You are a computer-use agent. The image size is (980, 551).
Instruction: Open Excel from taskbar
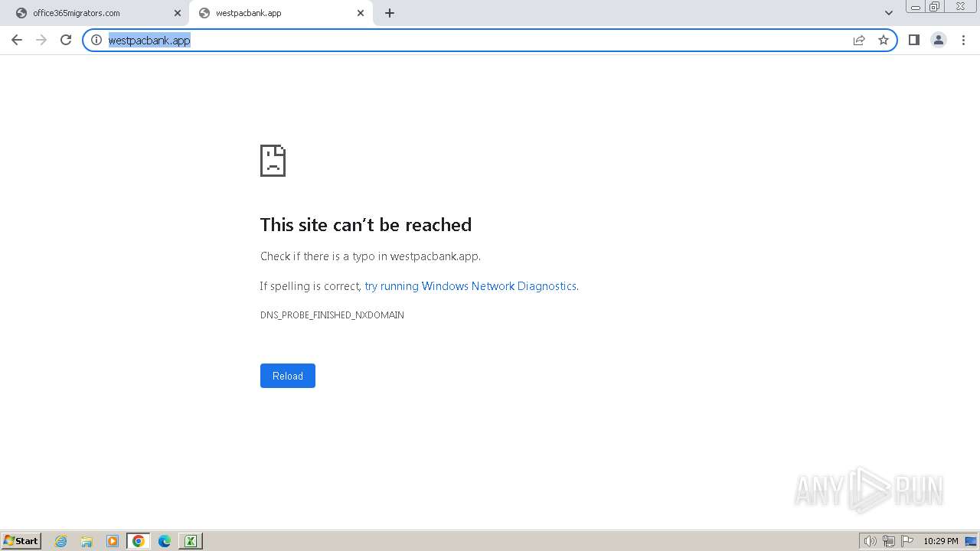(x=191, y=541)
